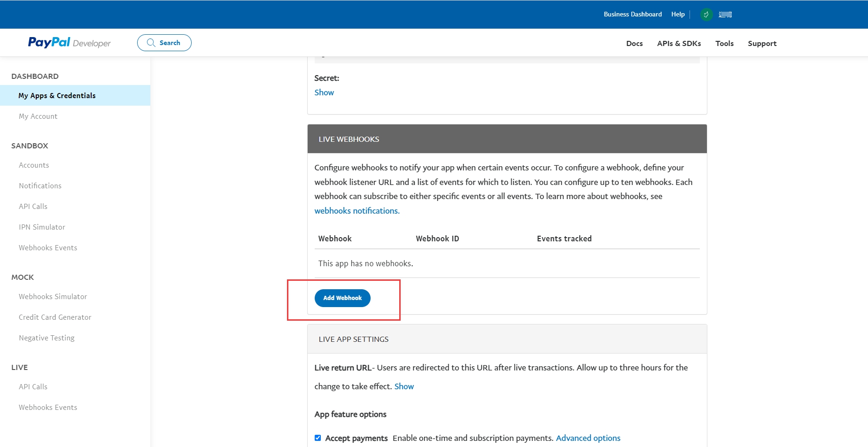Click the Webhook column header
The width and height of the screenshot is (868, 447).
click(x=335, y=239)
